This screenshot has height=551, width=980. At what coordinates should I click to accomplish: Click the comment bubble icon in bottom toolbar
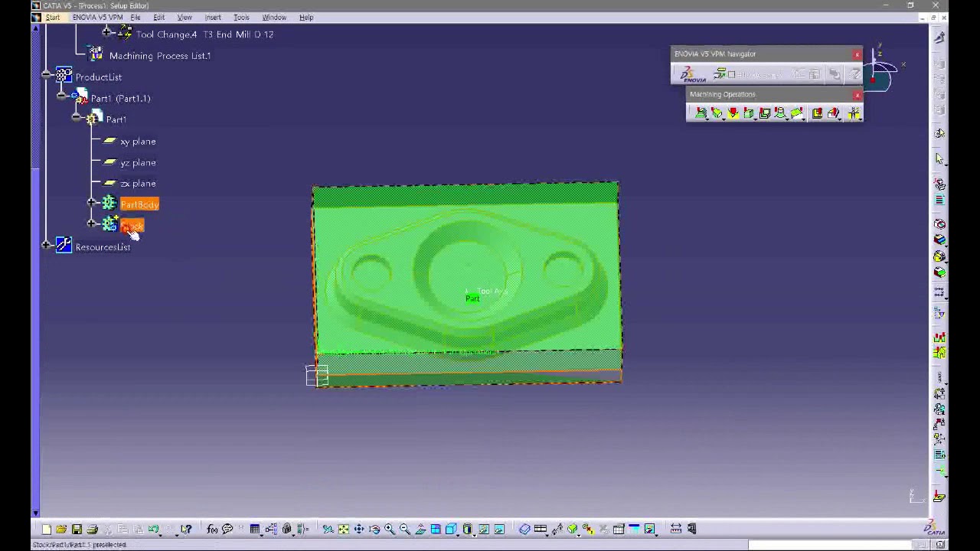point(227,529)
